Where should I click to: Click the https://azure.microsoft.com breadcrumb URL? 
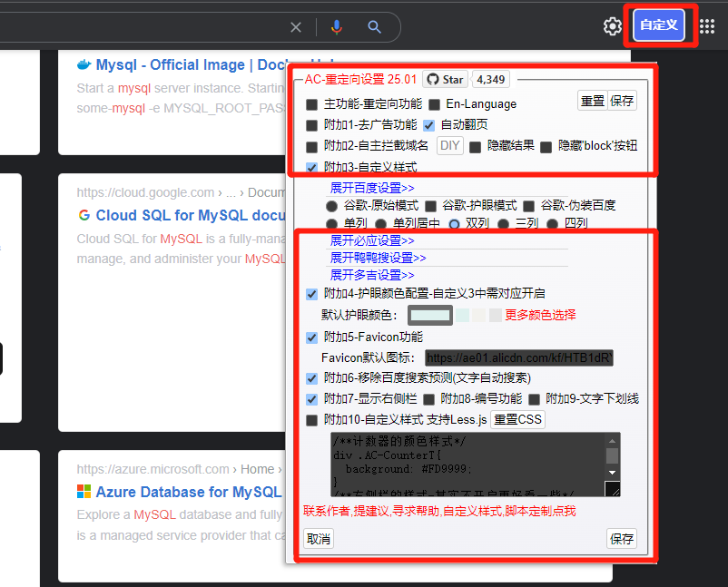[x=152, y=469]
